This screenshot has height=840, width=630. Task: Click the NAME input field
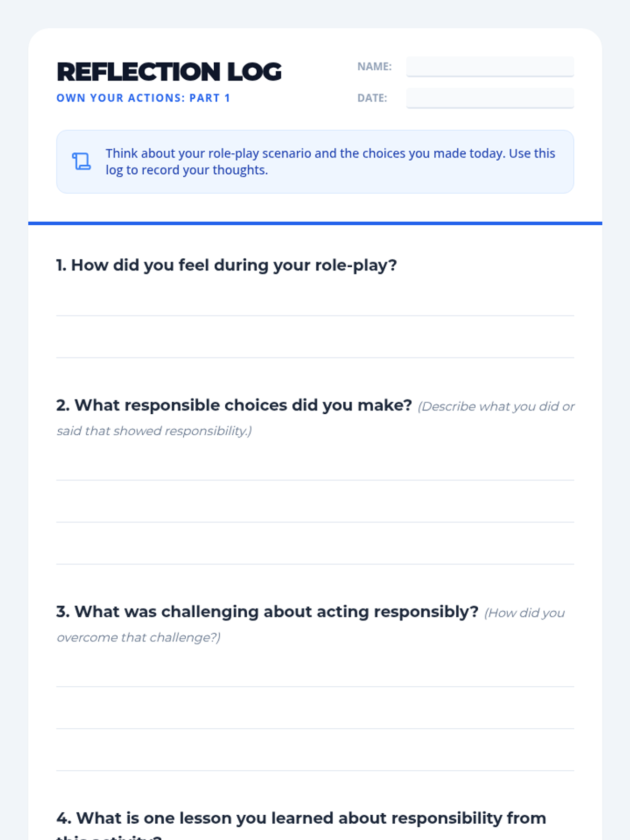(x=490, y=67)
